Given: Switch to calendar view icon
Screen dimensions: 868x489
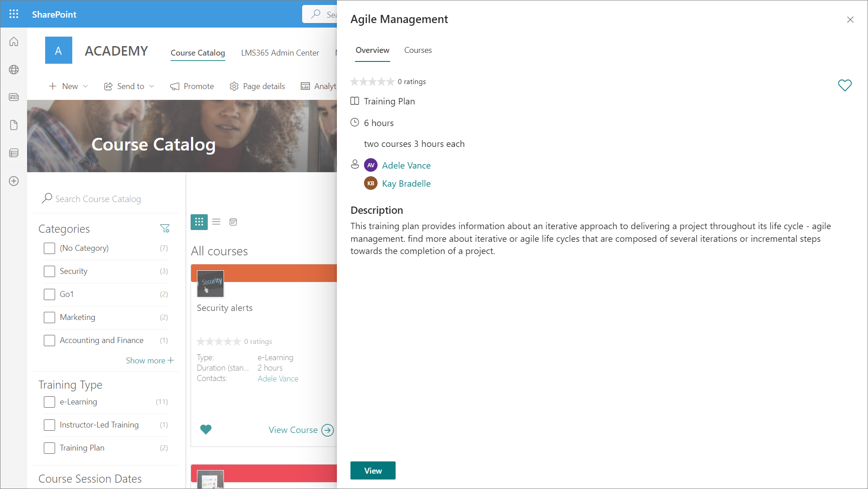Looking at the screenshot, I should click(x=233, y=222).
